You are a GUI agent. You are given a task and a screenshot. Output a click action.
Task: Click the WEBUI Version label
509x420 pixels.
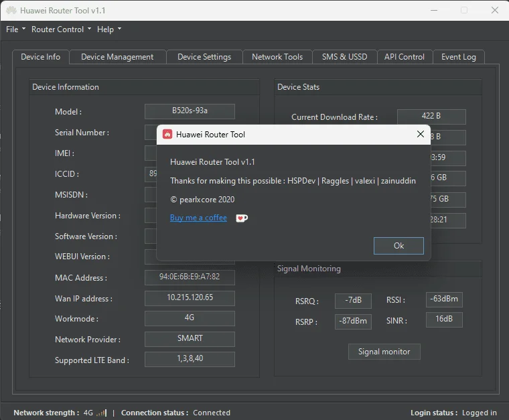(x=82, y=257)
